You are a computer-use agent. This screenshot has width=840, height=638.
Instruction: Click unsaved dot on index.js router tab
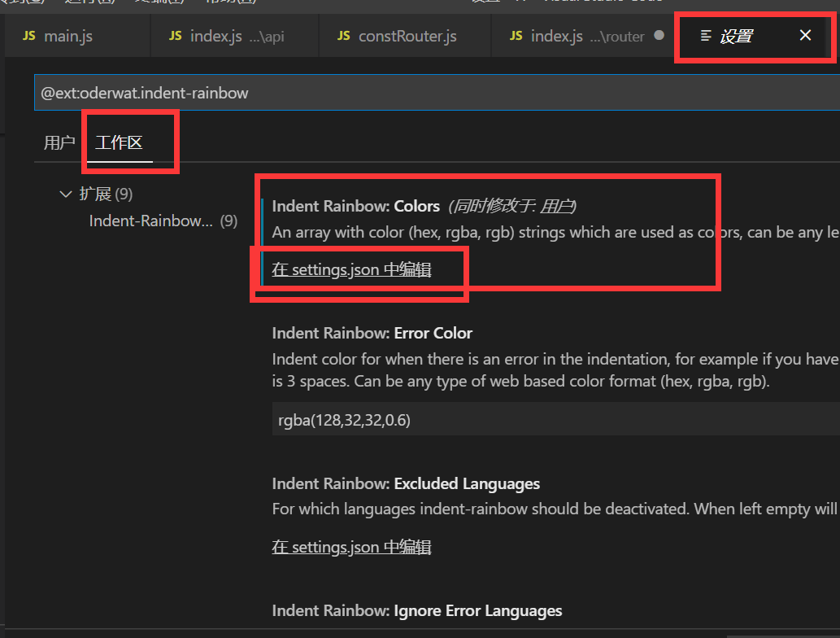click(659, 35)
